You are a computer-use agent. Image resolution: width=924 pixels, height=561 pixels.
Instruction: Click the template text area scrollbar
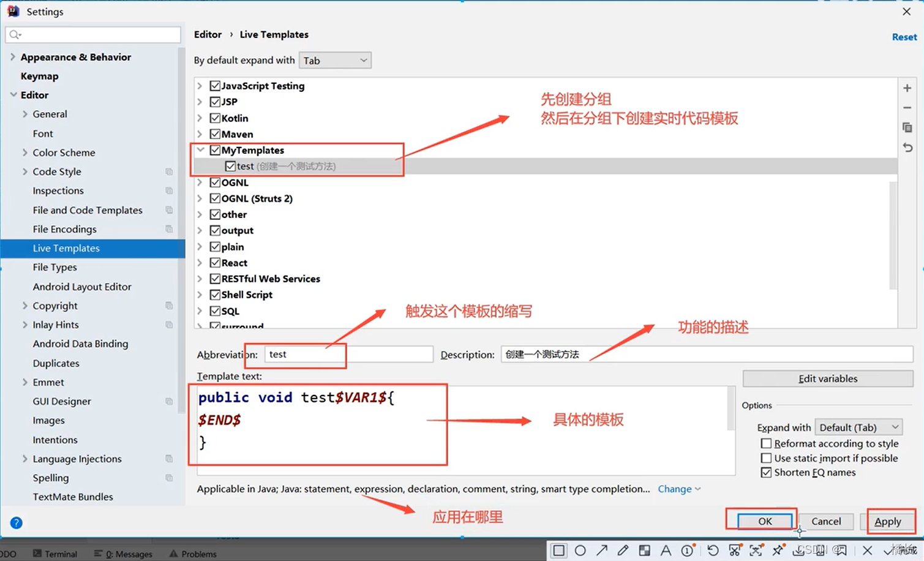[731, 409]
